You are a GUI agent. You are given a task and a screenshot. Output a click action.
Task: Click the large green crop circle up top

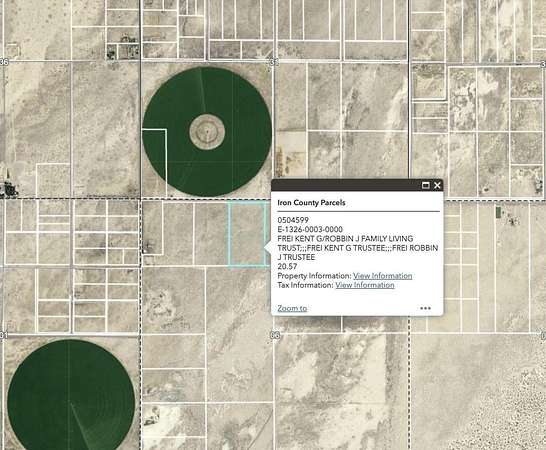tap(207, 131)
